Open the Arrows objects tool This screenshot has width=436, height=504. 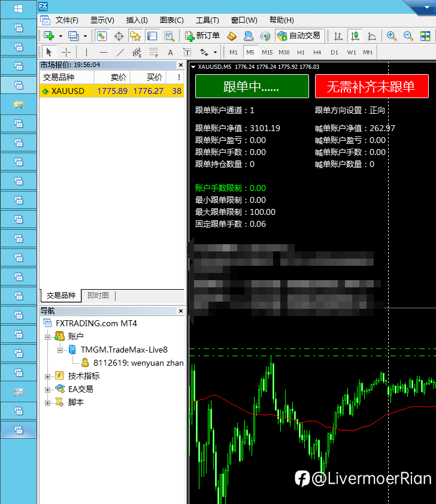(x=204, y=52)
